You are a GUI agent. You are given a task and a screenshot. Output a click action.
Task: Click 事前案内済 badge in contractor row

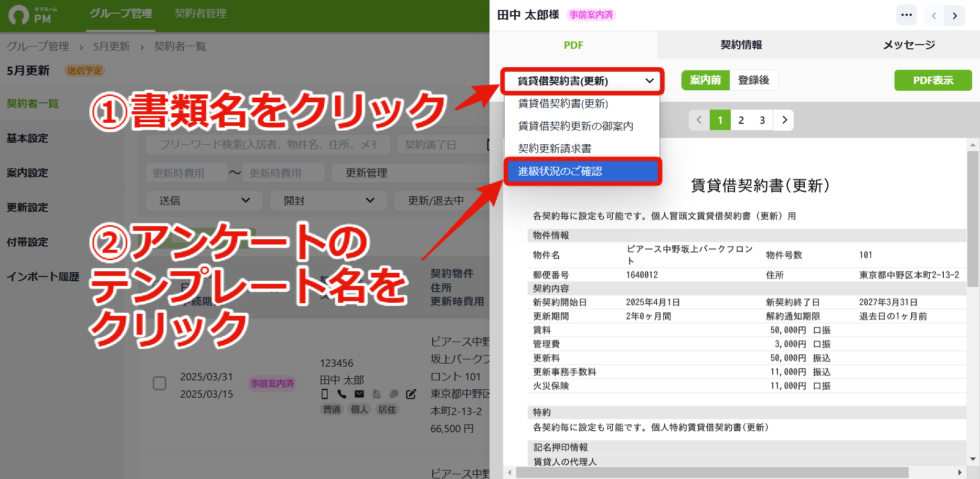(272, 384)
